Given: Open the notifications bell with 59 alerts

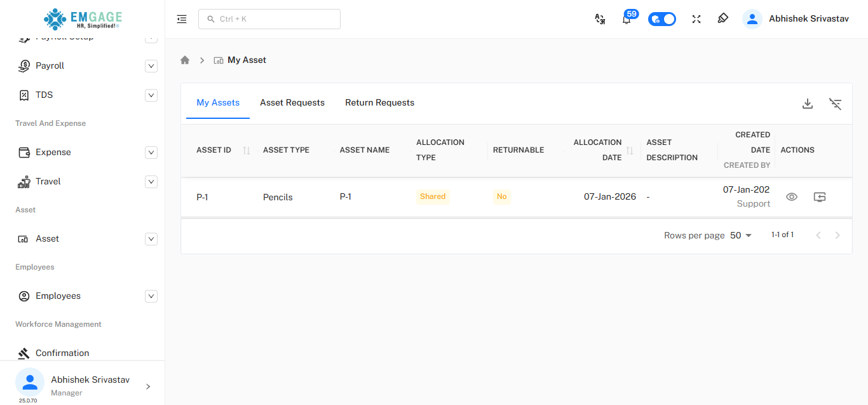Looking at the screenshot, I should [627, 19].
